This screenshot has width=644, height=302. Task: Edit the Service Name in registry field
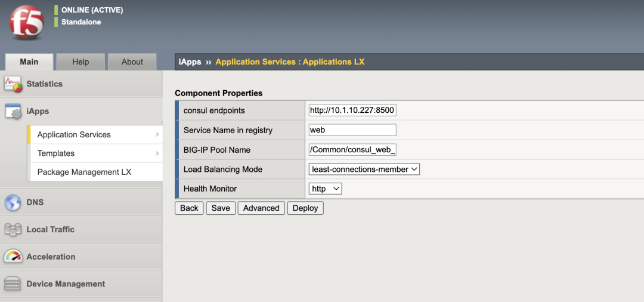tap(352, 130)
